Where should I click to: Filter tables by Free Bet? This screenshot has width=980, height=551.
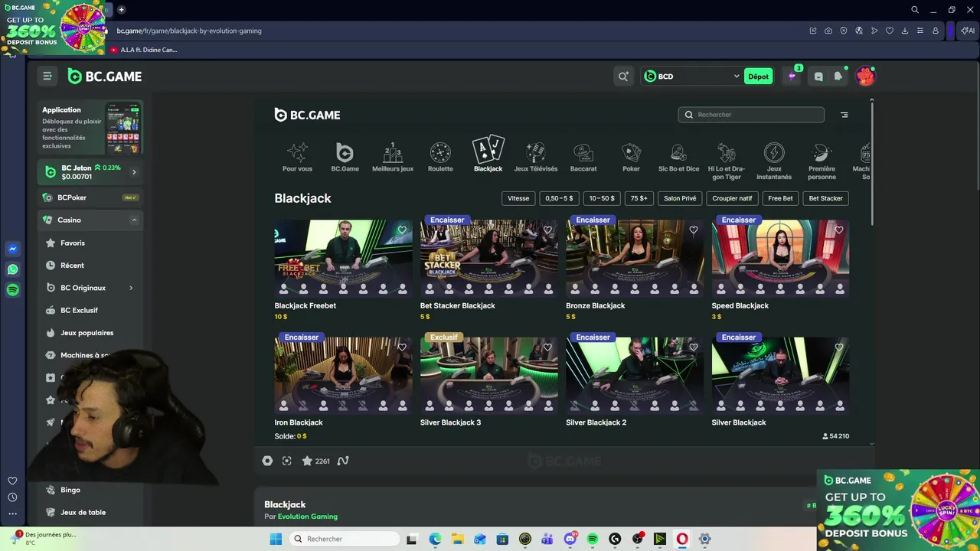(x=780, y=198)
